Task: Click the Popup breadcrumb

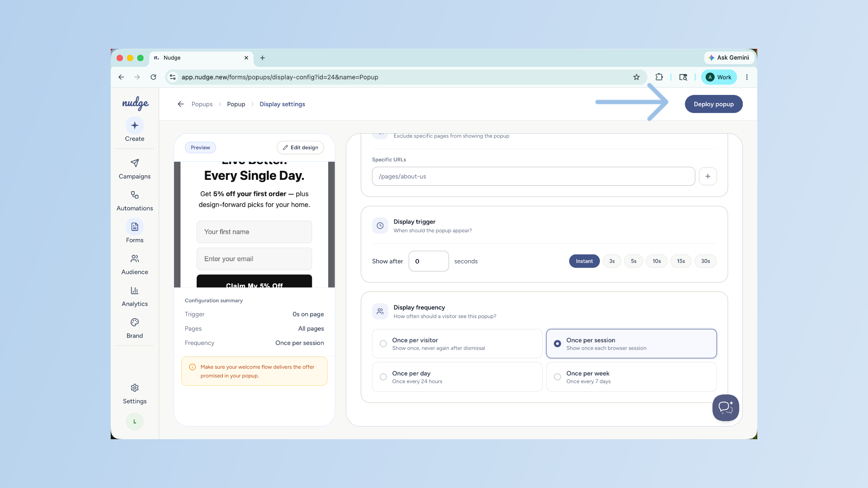Action: 236,104
